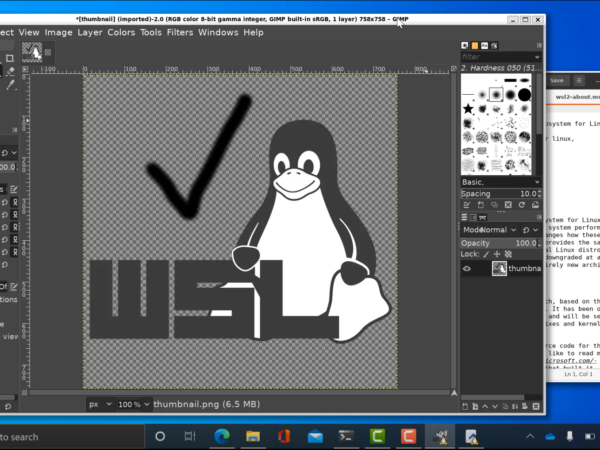Open the View menu

coord(29,33)
